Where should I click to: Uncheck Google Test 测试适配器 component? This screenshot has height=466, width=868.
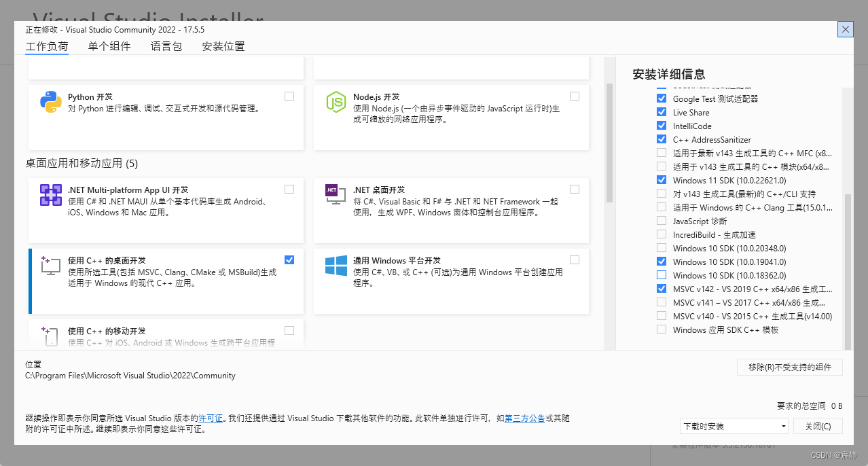coord(662,98)
